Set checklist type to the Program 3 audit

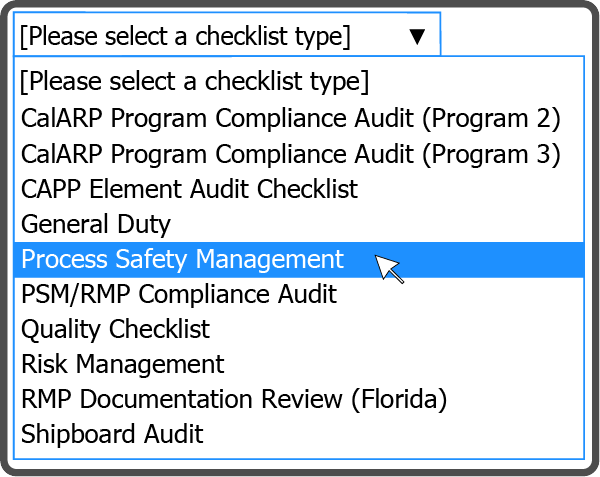(290, 154)
